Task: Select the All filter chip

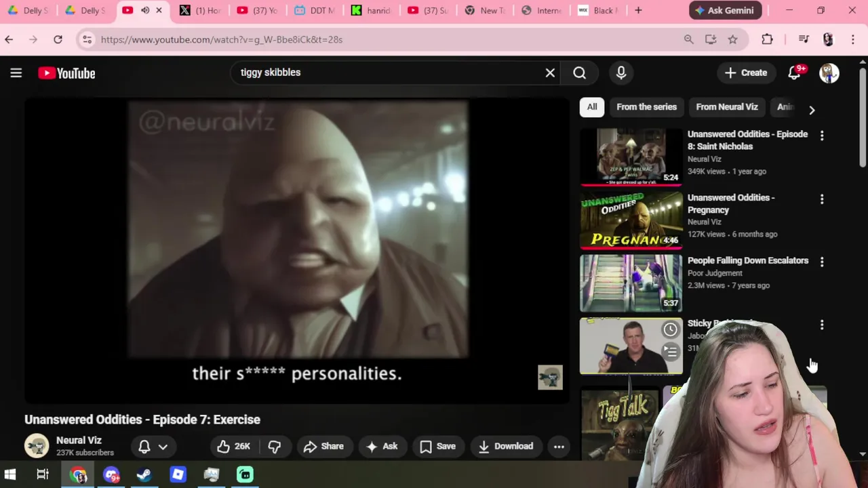Action: click(592, 107)
